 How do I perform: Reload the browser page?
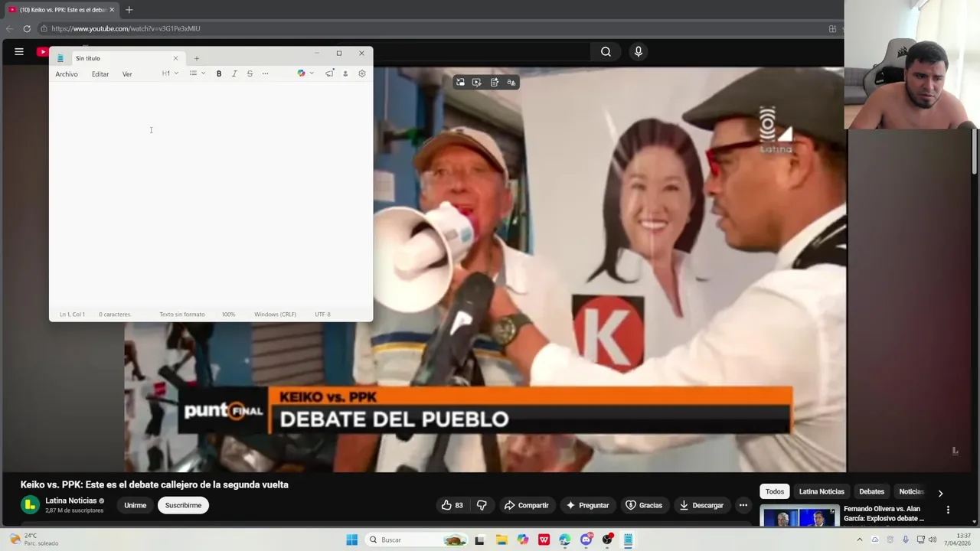click(x=27, y=28)
